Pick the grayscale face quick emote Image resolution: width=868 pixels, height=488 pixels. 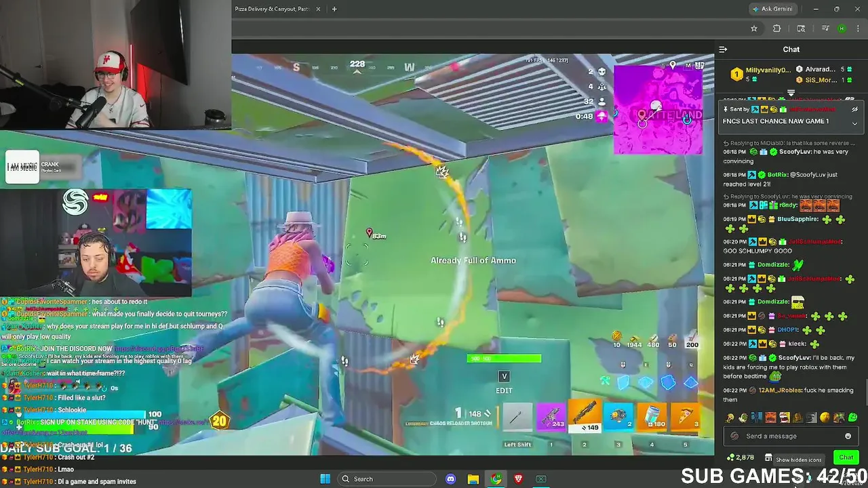812,418
